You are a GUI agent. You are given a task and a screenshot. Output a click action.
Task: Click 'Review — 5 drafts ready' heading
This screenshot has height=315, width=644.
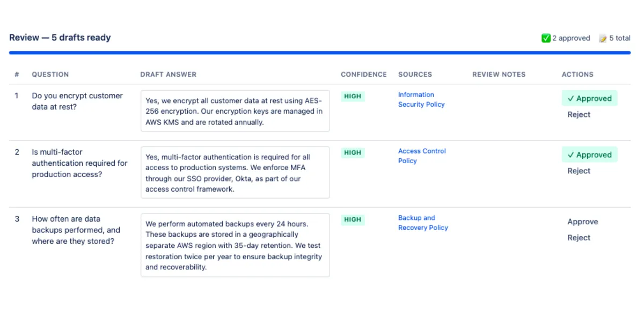click(x=60, y=38)
